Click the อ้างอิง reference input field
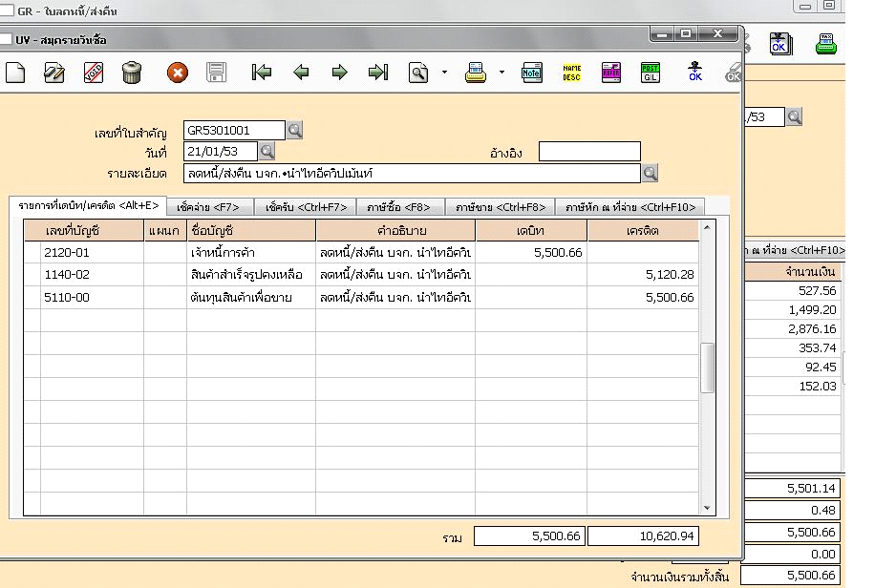This screenshot has width=896, height=588. [x=589, y=152]
